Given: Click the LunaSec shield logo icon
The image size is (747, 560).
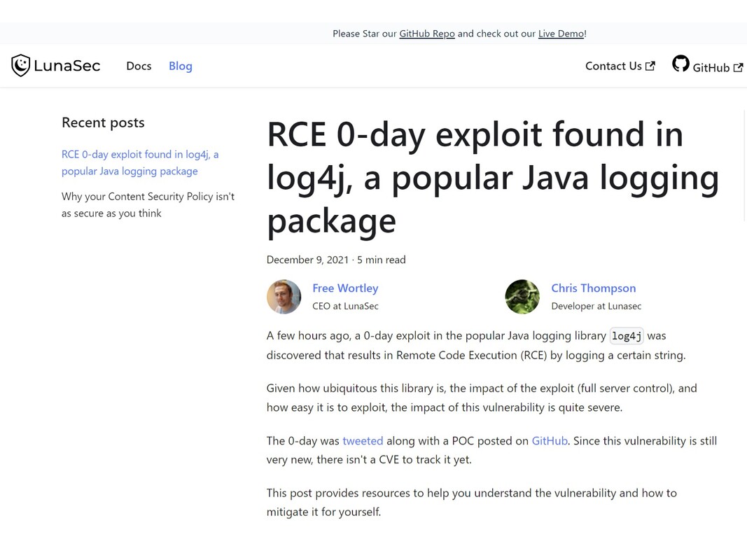Looking at the screenshot, I should coord(20,65).
